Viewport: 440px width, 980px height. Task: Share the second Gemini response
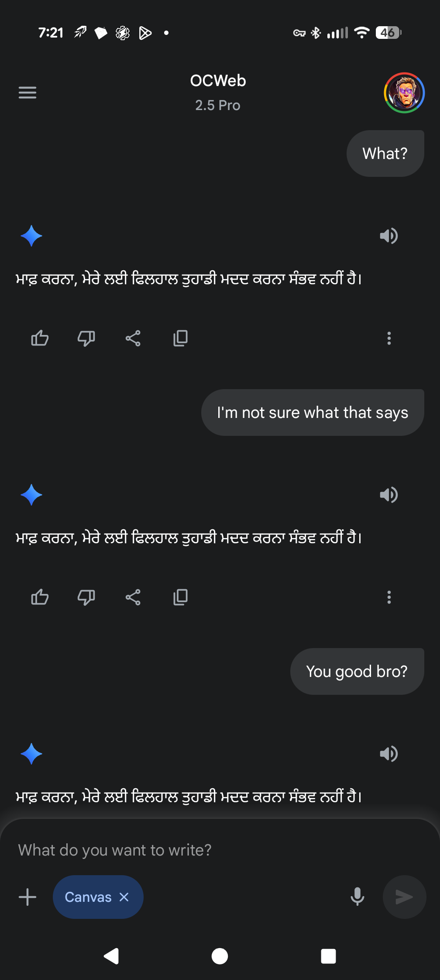click(x=133, y=597)
